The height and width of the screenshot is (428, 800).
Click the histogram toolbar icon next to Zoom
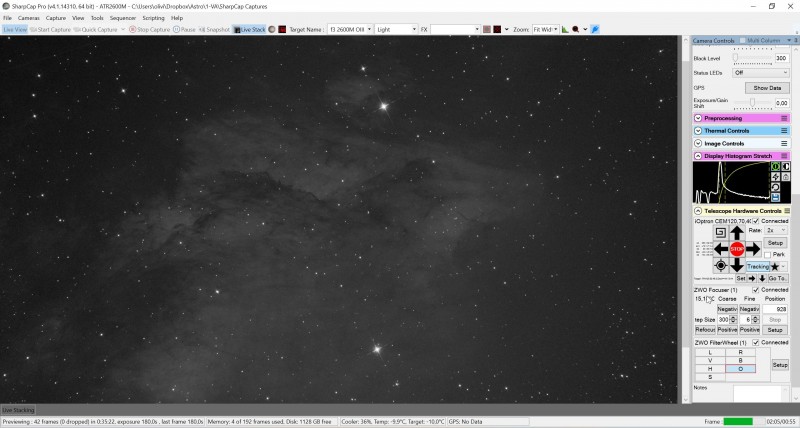pyautogui.click(x=565, y=30)
